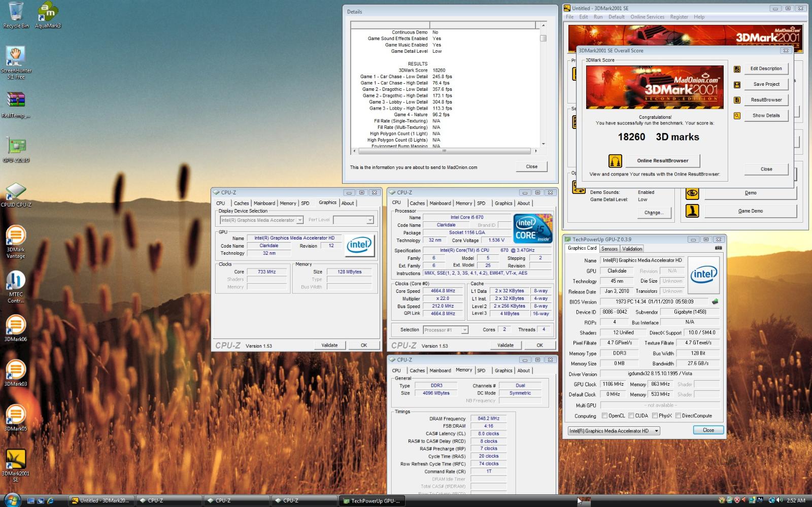The height and width of the screenshot is (507, 812).
Task: Open Caches tab in the Core i5 CPU-Z window
Action: (x=417, y=203)
